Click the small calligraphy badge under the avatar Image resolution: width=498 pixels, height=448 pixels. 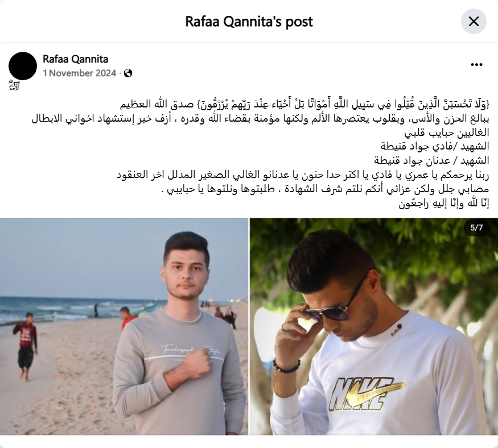(x=14, y=85)
